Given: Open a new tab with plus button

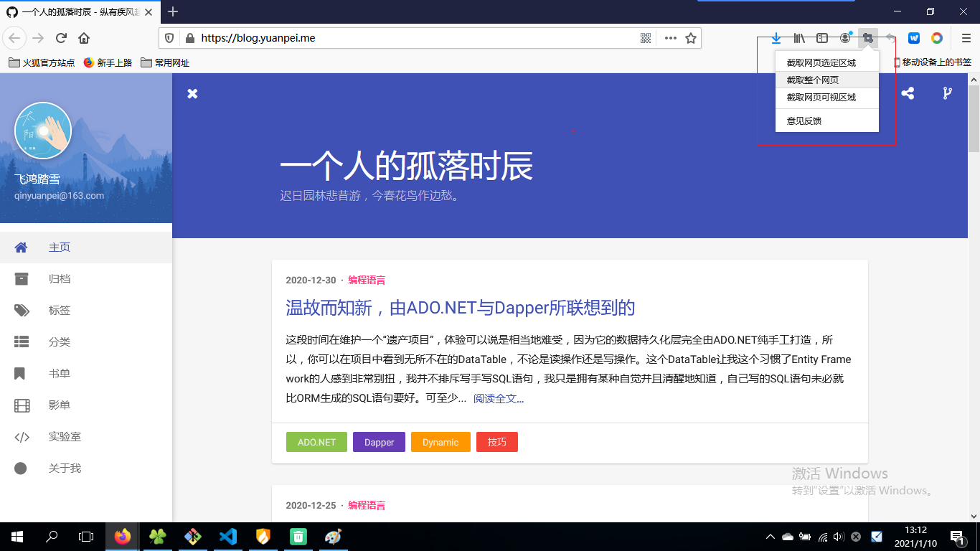Looking at the screenshot, I should tap(173, 11).
